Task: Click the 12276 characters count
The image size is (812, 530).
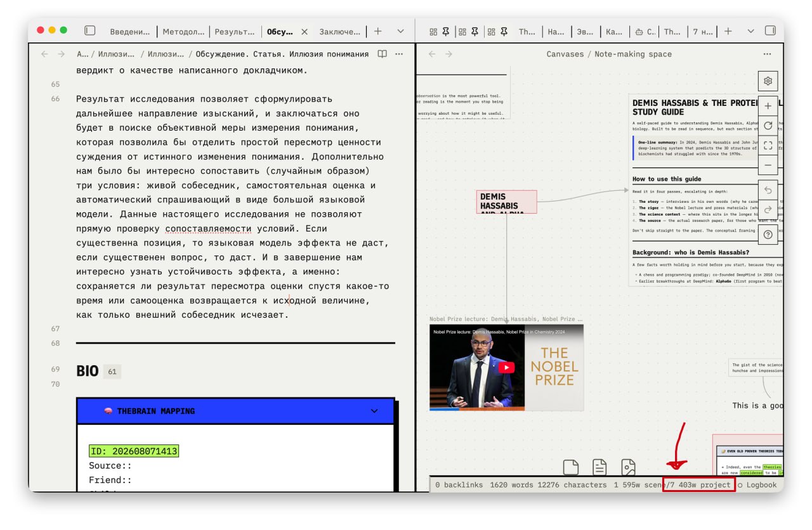Action: click(572, 485)
